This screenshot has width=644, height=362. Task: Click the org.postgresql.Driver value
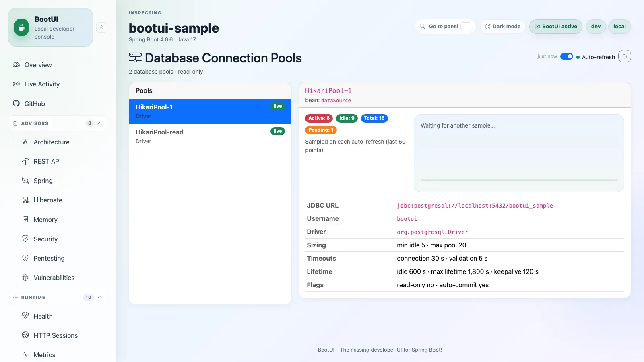pyautogui.click(x=433, y=232)
